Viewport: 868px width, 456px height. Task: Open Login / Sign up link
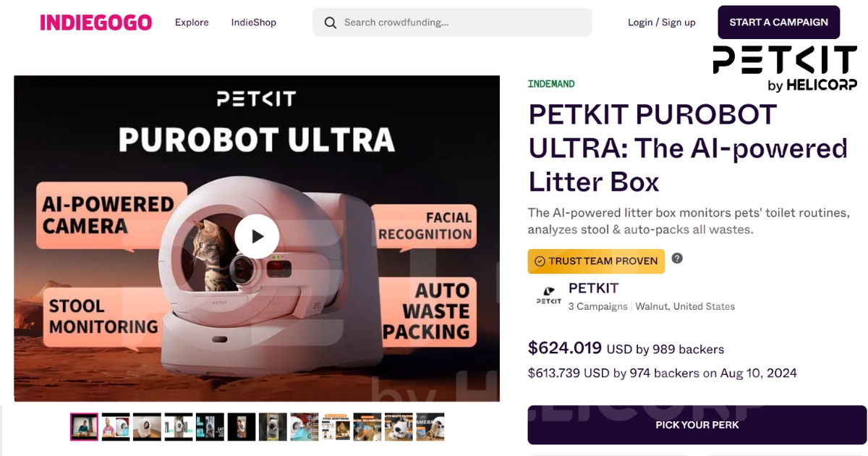(661, 22)
